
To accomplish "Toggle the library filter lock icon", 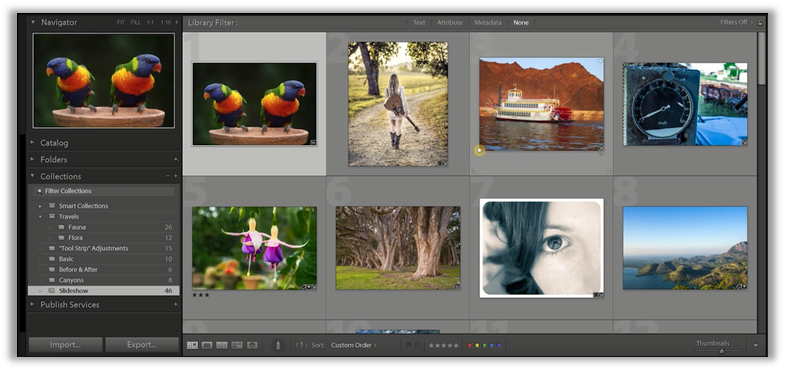I will (x=760, y=23).
